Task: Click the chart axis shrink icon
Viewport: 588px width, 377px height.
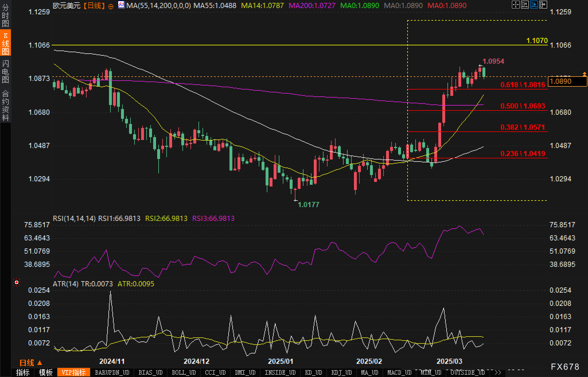Action: tap(525, 5)
